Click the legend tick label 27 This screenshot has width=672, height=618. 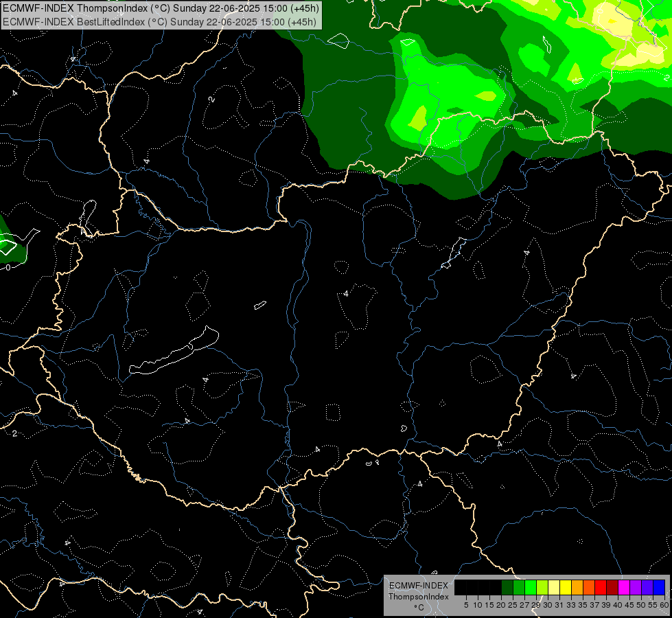point(524,605)
